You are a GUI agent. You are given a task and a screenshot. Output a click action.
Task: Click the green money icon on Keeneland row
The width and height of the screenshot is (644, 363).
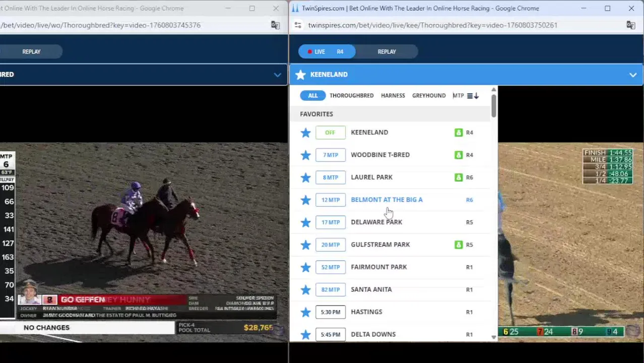[459, 133]
